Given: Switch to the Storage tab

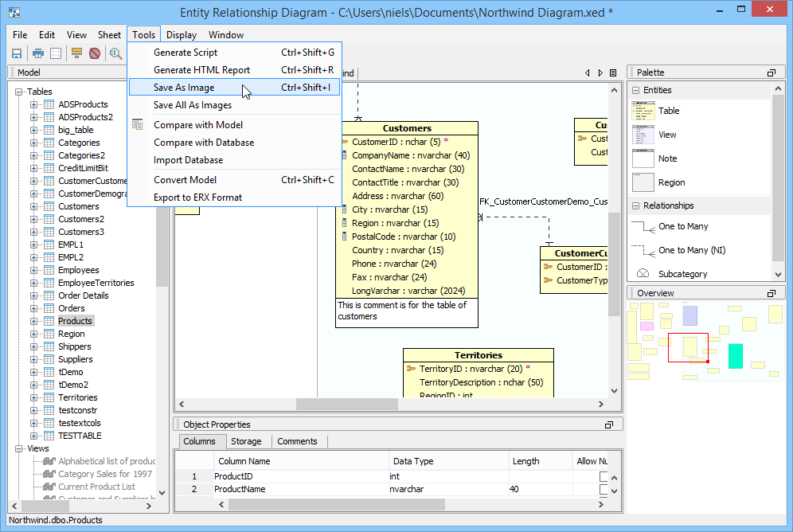Looking at the screenshot, I should tap(246, 441).
